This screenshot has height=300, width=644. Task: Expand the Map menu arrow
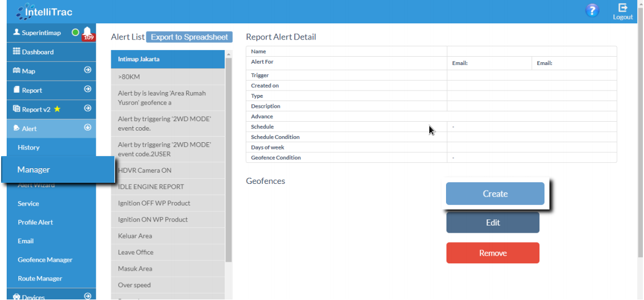(x=87, y=71)
